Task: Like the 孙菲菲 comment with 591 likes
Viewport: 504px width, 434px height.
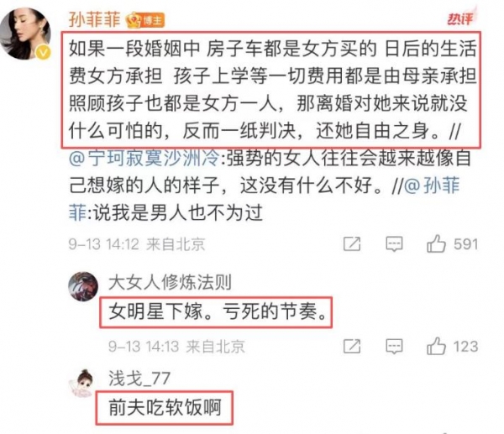Action: click(x=436, y=243)
